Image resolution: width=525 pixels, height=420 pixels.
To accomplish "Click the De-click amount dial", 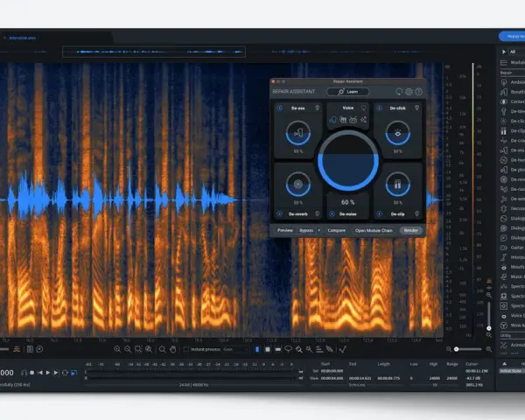I will click(x=398, y=133).
